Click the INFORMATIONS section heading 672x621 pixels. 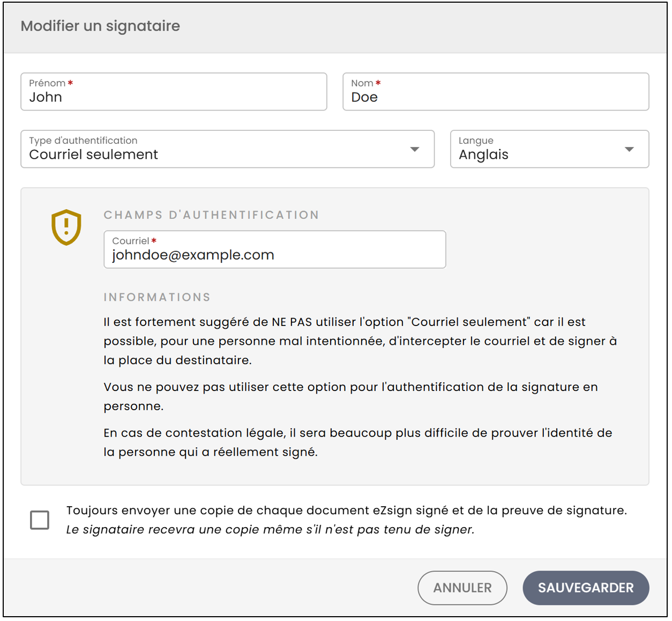157,297
